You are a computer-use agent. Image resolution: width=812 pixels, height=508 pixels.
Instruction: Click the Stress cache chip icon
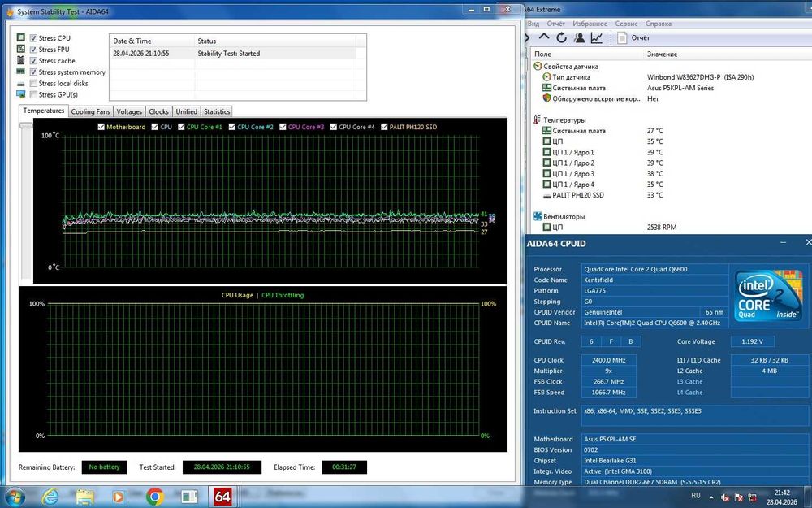tap(21, 60)
